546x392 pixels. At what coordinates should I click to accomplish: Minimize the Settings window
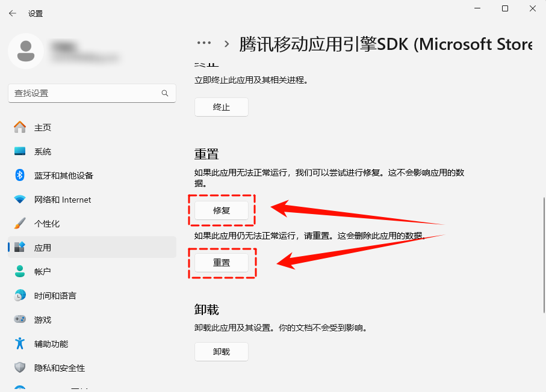tap(477, 8)
